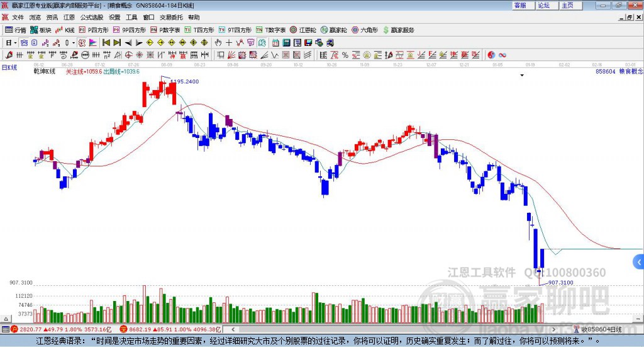Jump to first bar using the skip-to-start icon
Screen dimensions: 644x347
106,43
